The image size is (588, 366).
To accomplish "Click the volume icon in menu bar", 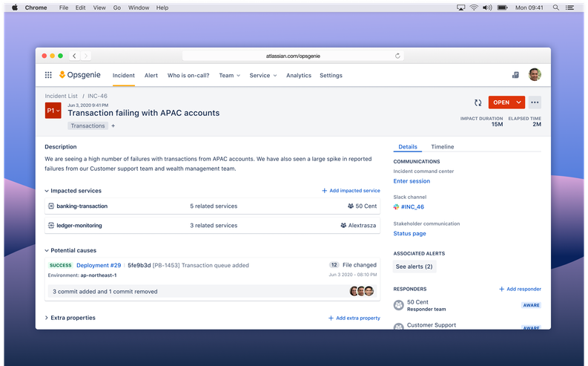I will (487, 7).
